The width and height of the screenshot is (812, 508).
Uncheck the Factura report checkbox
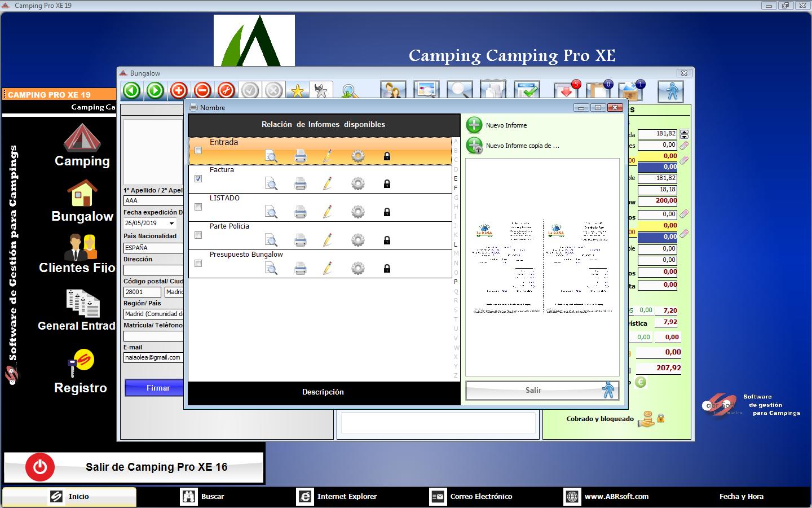pos(198,179)
